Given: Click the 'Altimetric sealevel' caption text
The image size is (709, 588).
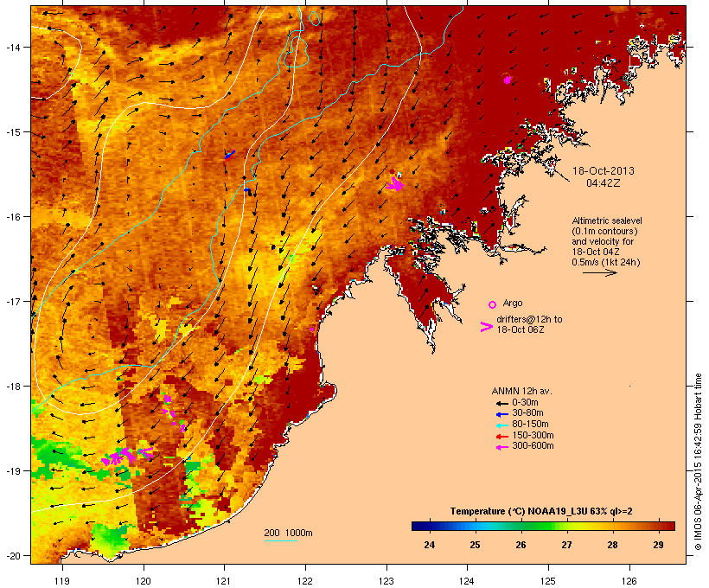Looking at the screenshot, I should tap(607, 220).
